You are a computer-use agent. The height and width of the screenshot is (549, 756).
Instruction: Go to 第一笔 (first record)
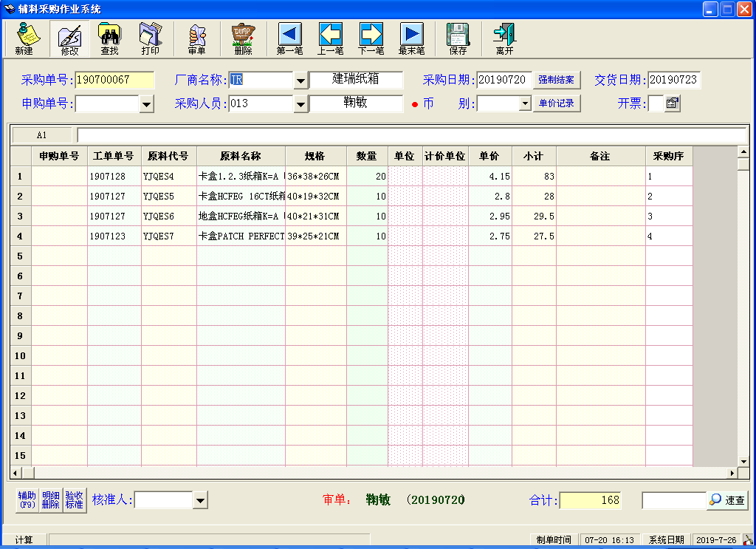coord(289,38)
